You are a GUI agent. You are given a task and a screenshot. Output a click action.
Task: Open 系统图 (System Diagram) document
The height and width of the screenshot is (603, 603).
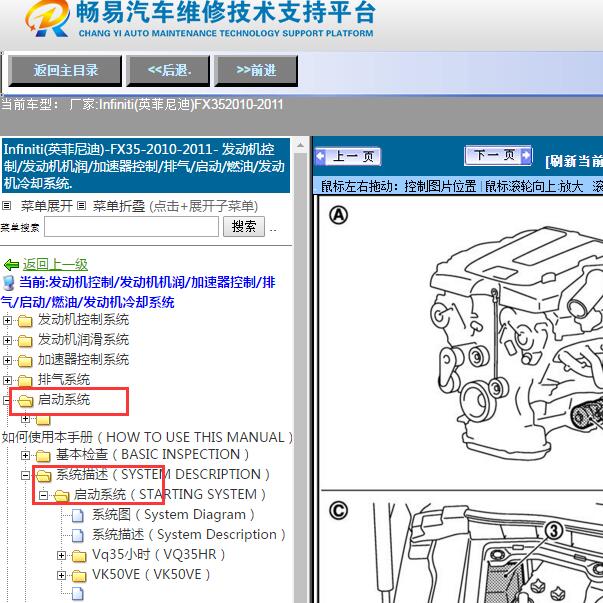(x=173, y=515)
